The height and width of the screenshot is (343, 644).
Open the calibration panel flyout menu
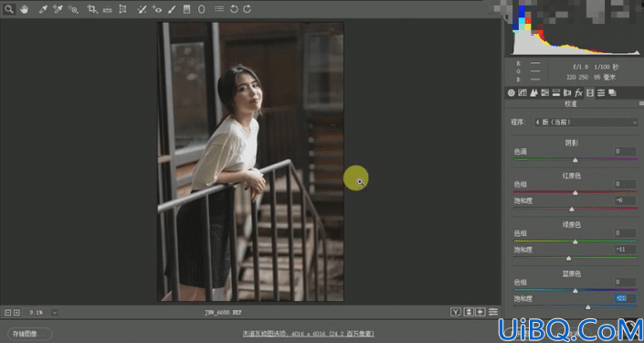(641, 103)
